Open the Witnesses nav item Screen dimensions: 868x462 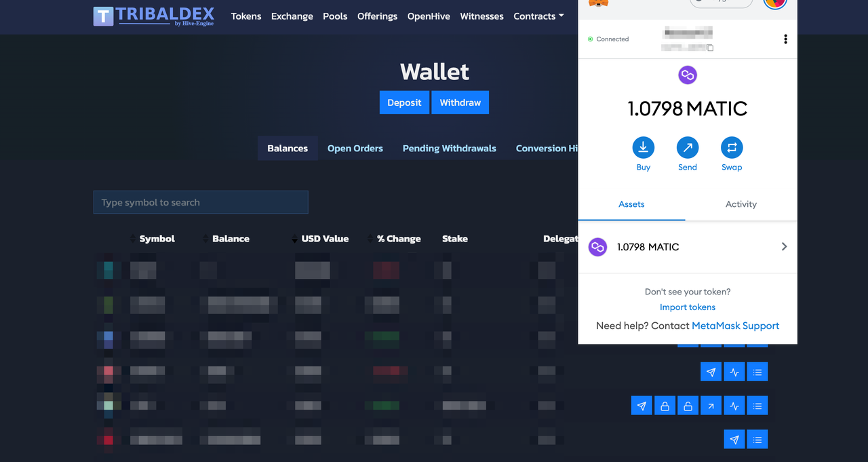481,16
